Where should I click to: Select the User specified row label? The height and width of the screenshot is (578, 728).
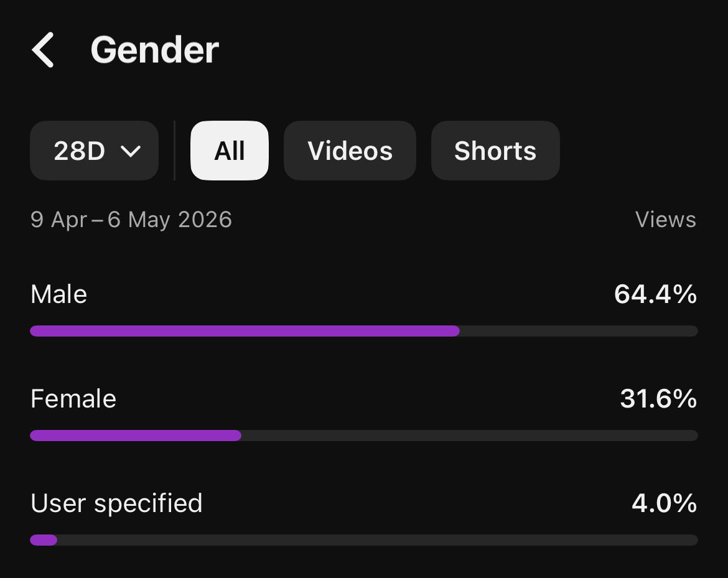[x=116, y=504]
